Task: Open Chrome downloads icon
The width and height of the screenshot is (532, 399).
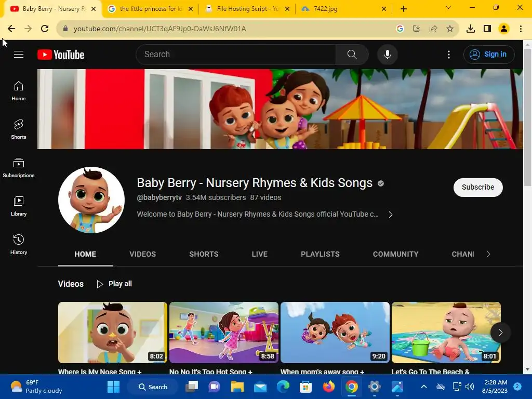Action: pos(471,29)
